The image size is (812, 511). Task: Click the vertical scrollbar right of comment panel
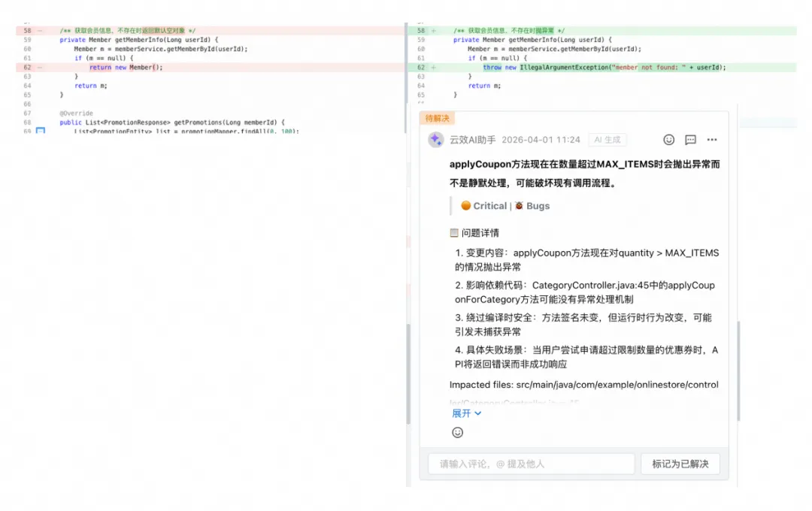click(x=738, y=370)
